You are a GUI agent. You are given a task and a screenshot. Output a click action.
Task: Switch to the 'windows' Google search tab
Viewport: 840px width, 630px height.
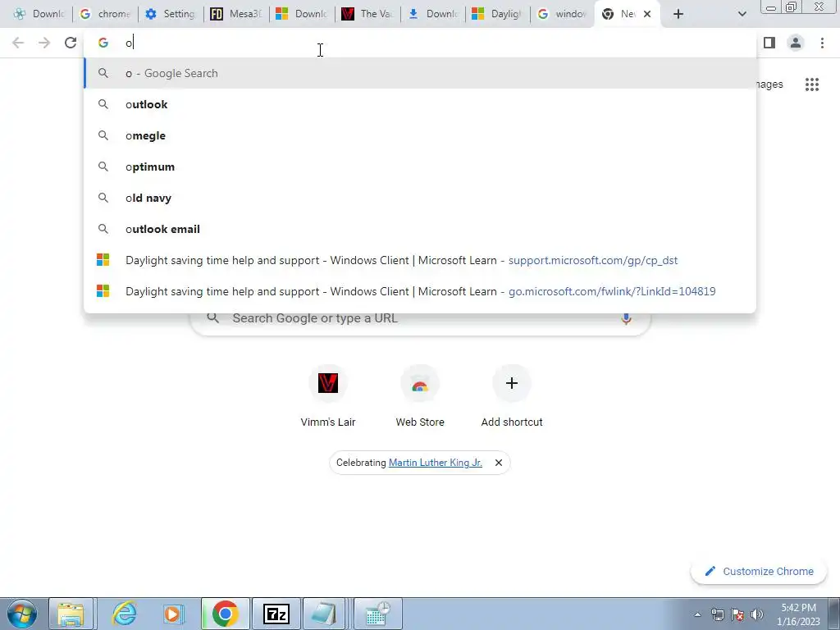[563, 14]
